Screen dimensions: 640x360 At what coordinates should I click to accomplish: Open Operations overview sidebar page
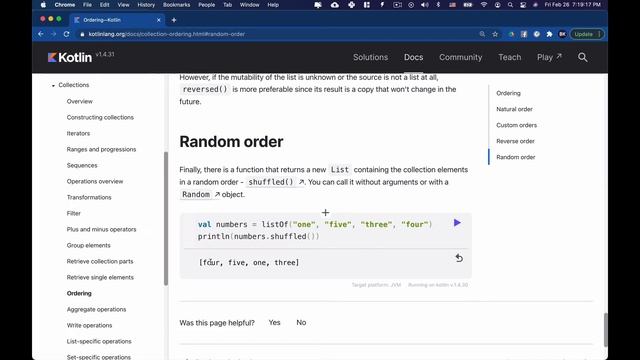pyautogui.click(x=95, y=181)
